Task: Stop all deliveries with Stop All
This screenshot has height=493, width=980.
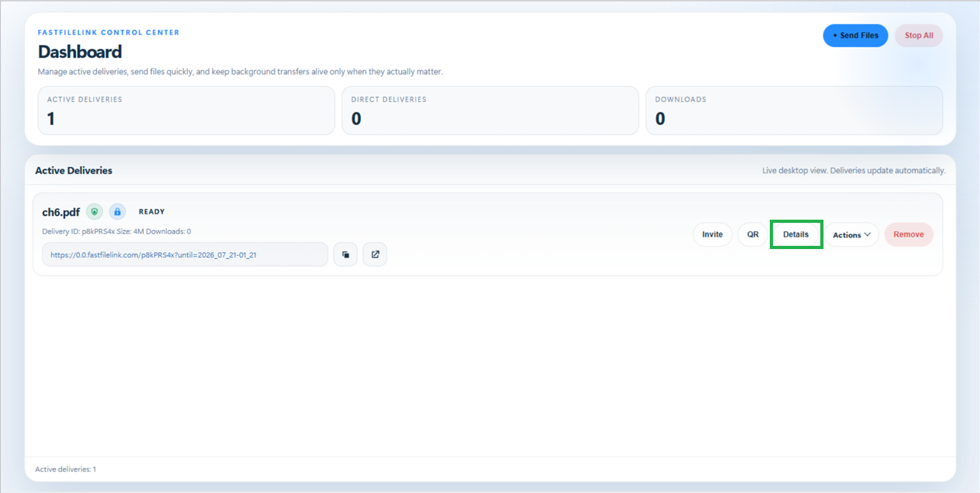Action: point(919,36)
